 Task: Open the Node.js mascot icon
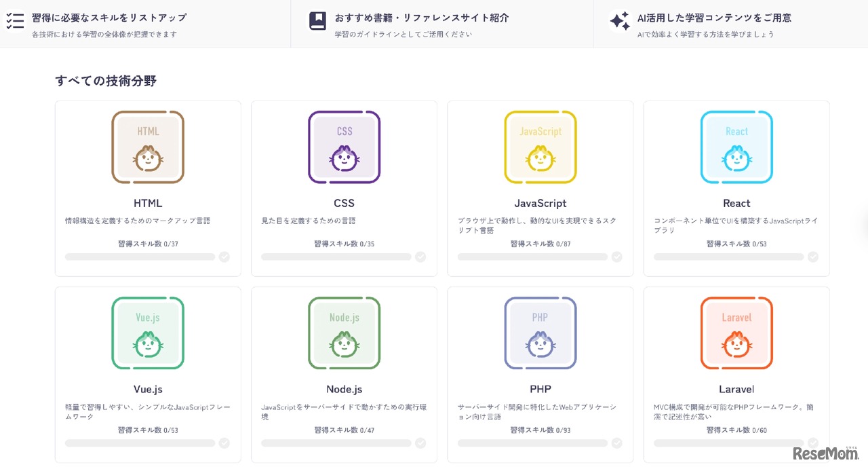(x=344, y=333)
